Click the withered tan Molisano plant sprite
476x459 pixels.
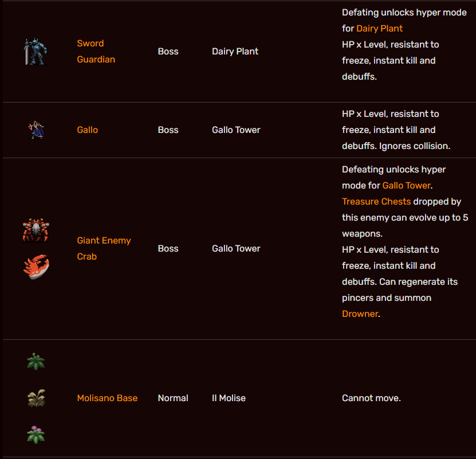click(x=36, y=398)
